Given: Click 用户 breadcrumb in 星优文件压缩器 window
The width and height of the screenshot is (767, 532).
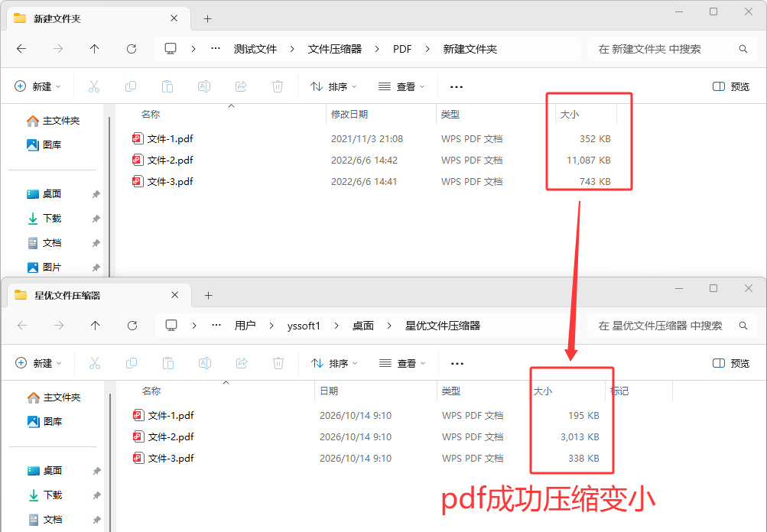Looking at the screenshot, I should click(245, 326).
